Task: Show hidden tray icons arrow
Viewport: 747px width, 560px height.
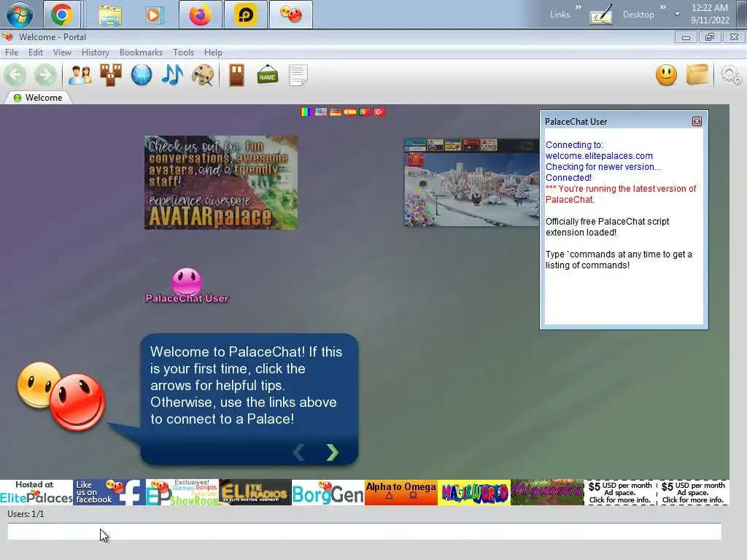Action: click(x=677, y=15)
